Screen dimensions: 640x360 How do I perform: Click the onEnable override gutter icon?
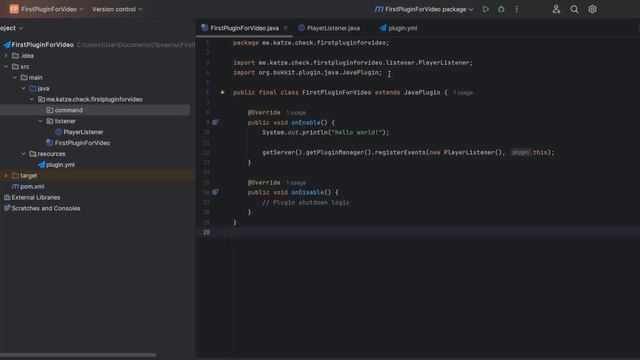click(x=215, y=122)
